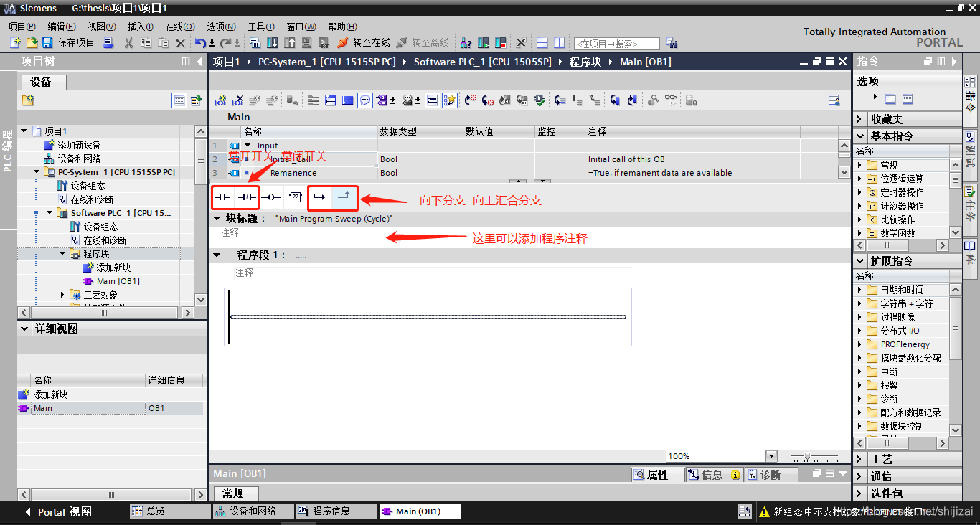Viewport: 980px width, 525px height.
Task: Open a downward branch
Action: [319, 197]
